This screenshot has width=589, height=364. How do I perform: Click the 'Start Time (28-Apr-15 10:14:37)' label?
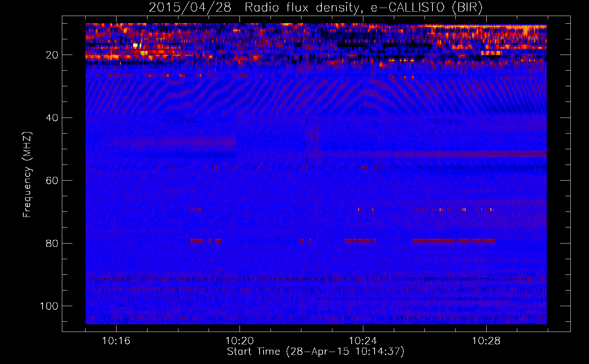316,352
